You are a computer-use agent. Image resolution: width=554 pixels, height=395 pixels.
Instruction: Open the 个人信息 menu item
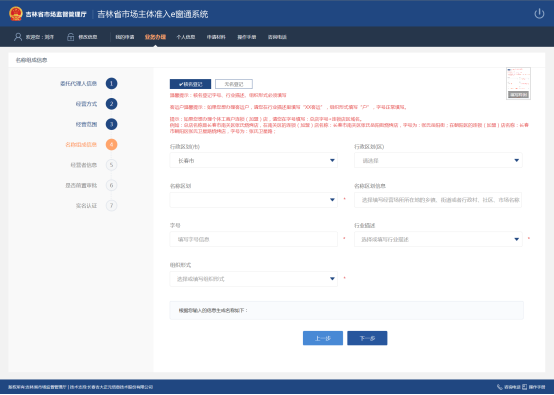[186, 37]
